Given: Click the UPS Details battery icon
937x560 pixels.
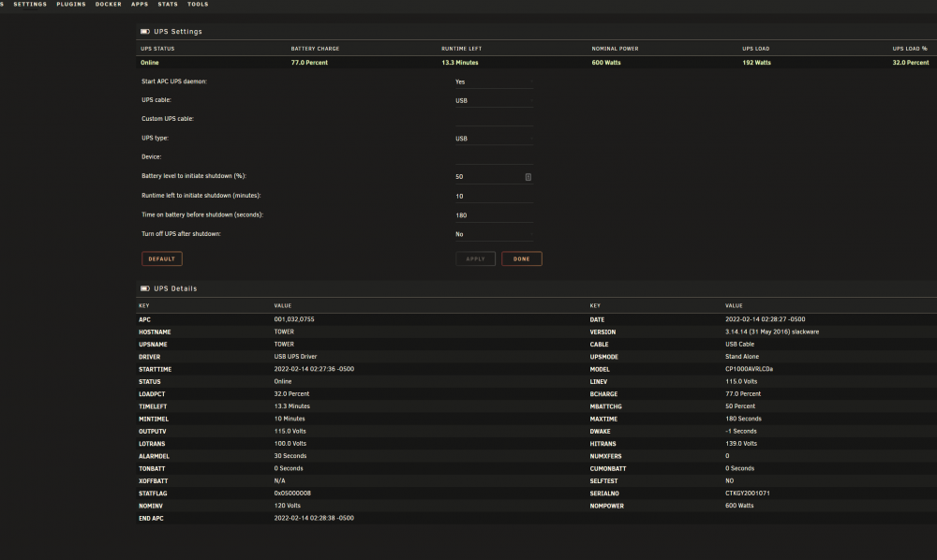Looking at the screenshot, I should coord(144,288).
